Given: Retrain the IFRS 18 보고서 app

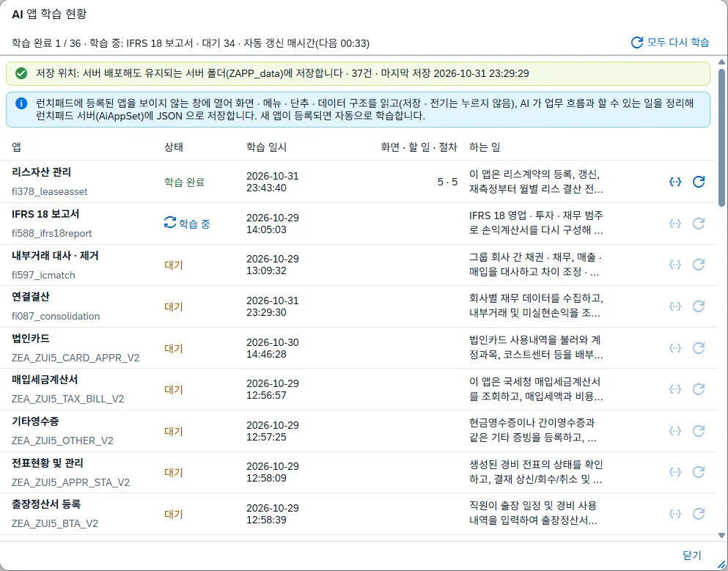Looking at the screenshot, I should tap(699, 224).
